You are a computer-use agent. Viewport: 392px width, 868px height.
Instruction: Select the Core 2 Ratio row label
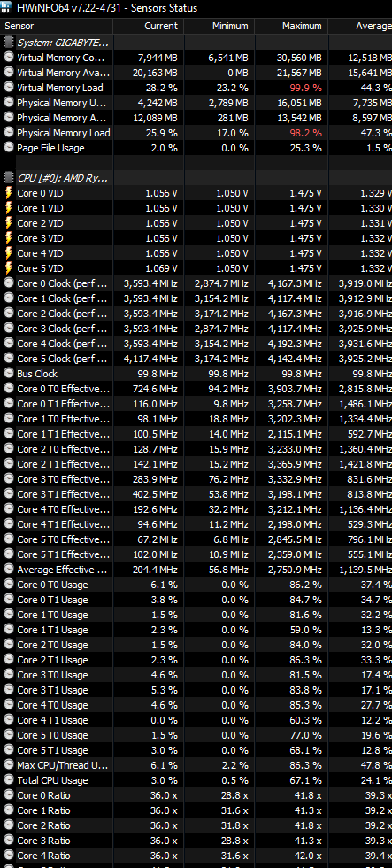click(43, 825)
